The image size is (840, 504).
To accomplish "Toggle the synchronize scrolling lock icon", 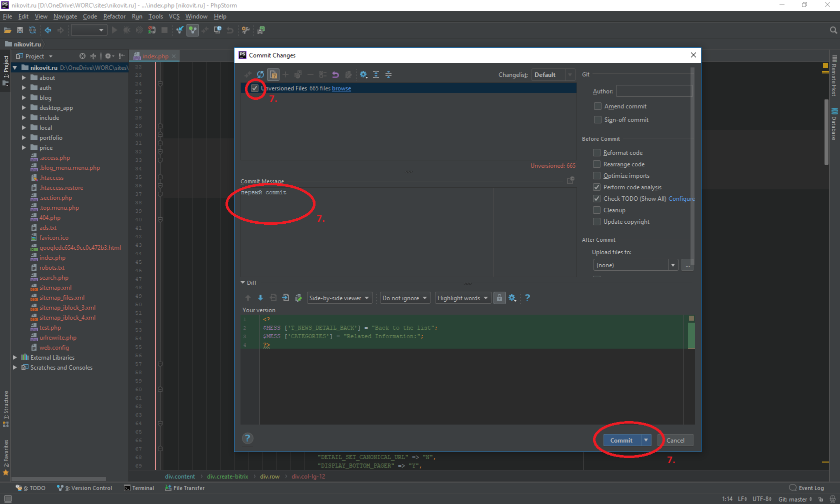I will 499,298.
